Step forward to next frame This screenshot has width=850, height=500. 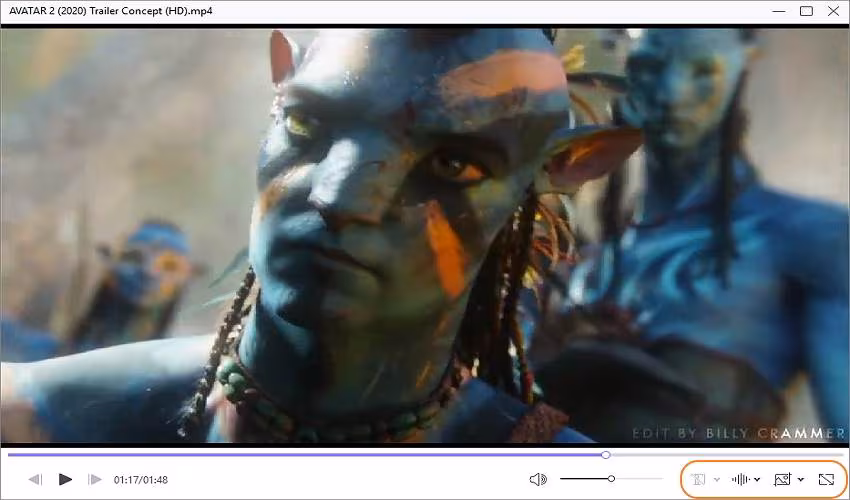[94, 479]
